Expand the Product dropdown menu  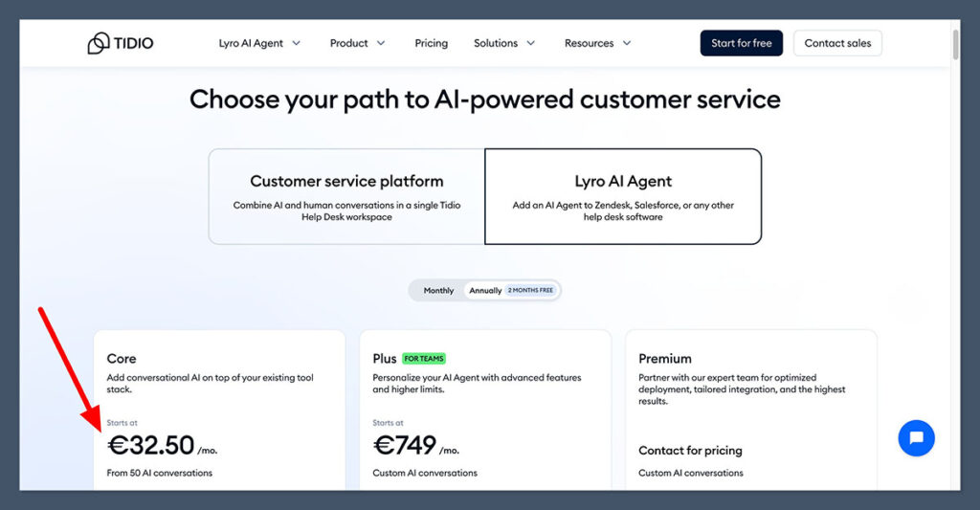pos(358,43)
